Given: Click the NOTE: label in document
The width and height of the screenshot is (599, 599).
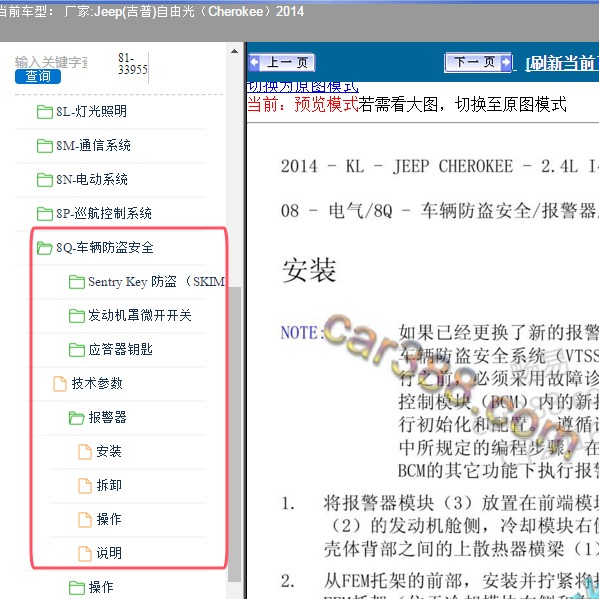Looking at the screenshot, I should (x=302, y=333).
